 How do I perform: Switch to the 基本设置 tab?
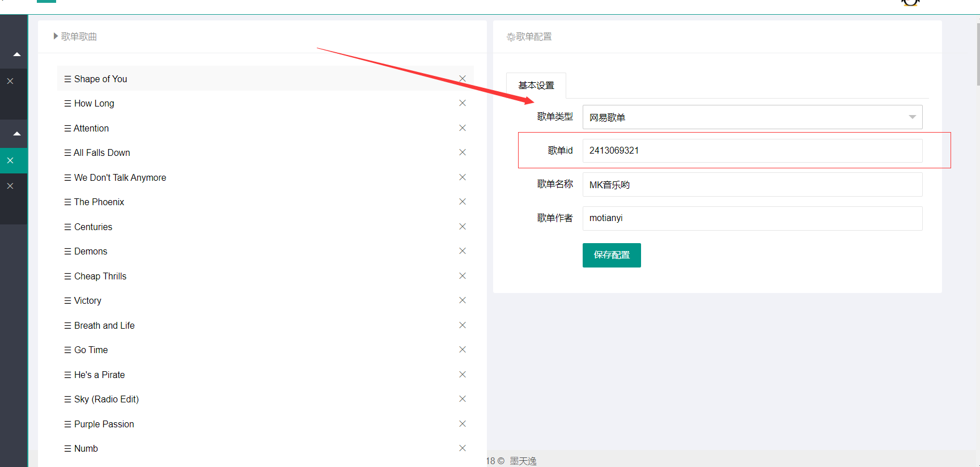536,86
